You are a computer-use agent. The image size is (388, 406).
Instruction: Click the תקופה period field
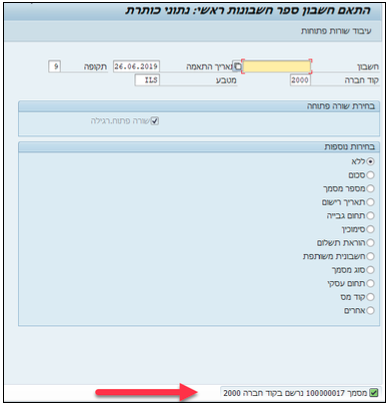(55, 66)
